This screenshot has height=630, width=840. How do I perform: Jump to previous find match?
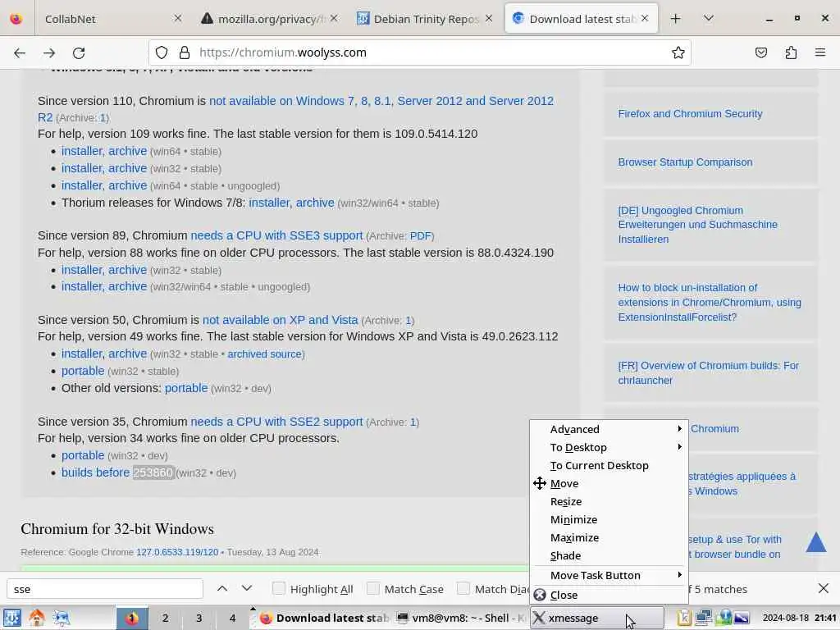(x=222, y=589)
